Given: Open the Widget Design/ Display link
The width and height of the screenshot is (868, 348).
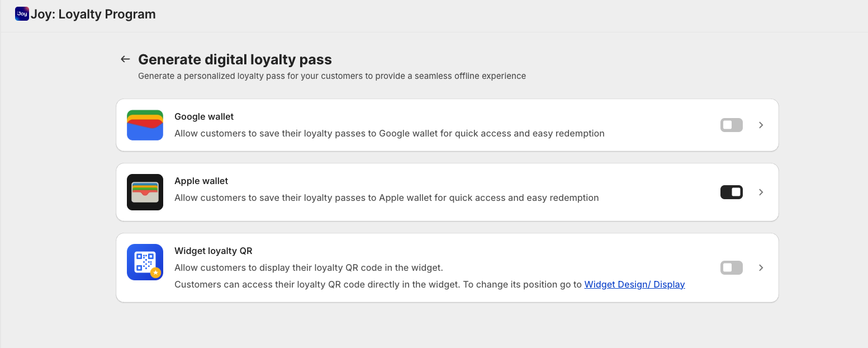Looking at the screenshot, I should 634,284.
